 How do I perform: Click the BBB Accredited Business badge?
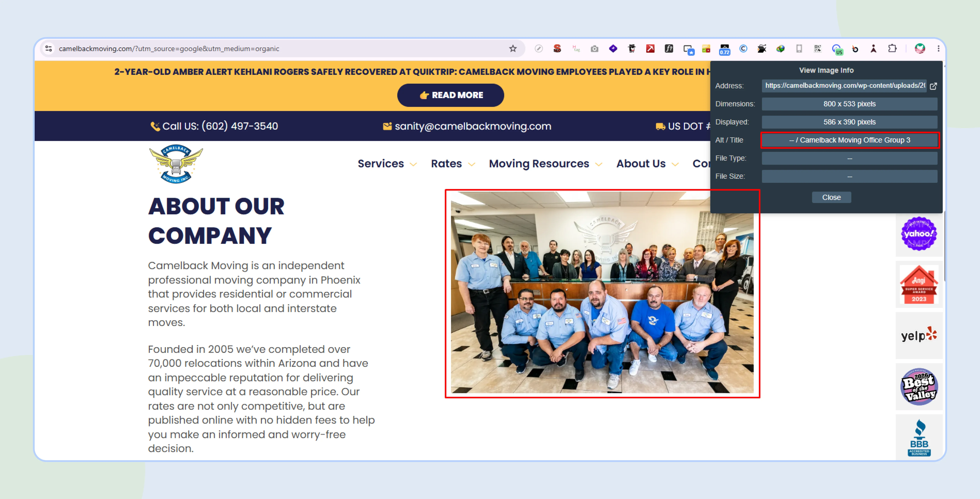tap(919, 438)
